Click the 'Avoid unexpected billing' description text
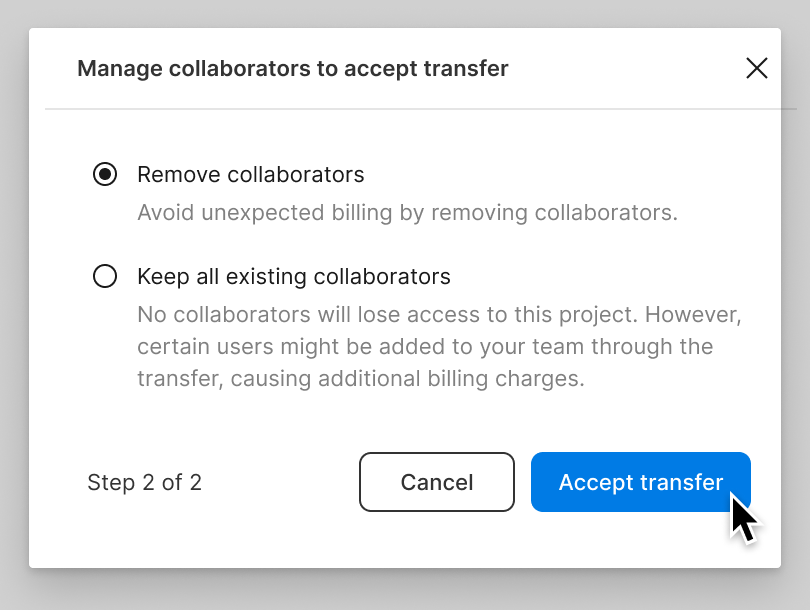This screenshot has width=810, height=610. click(x=407, y=213)
